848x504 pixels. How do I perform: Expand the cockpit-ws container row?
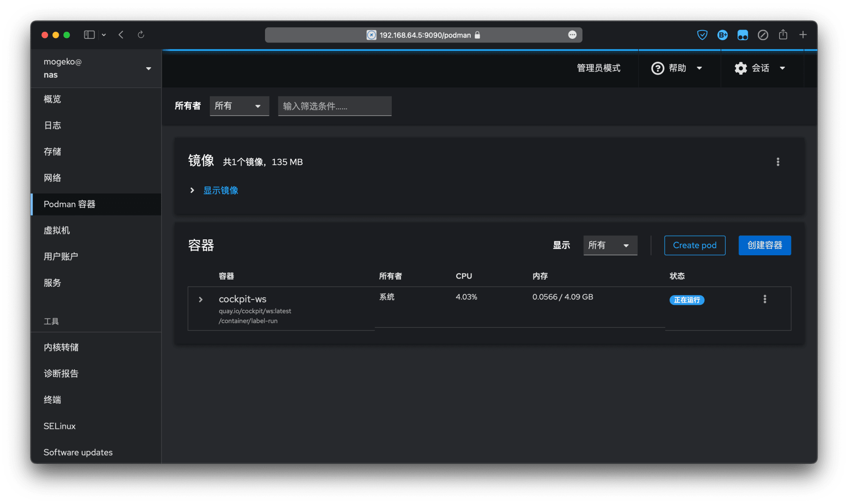201,299
